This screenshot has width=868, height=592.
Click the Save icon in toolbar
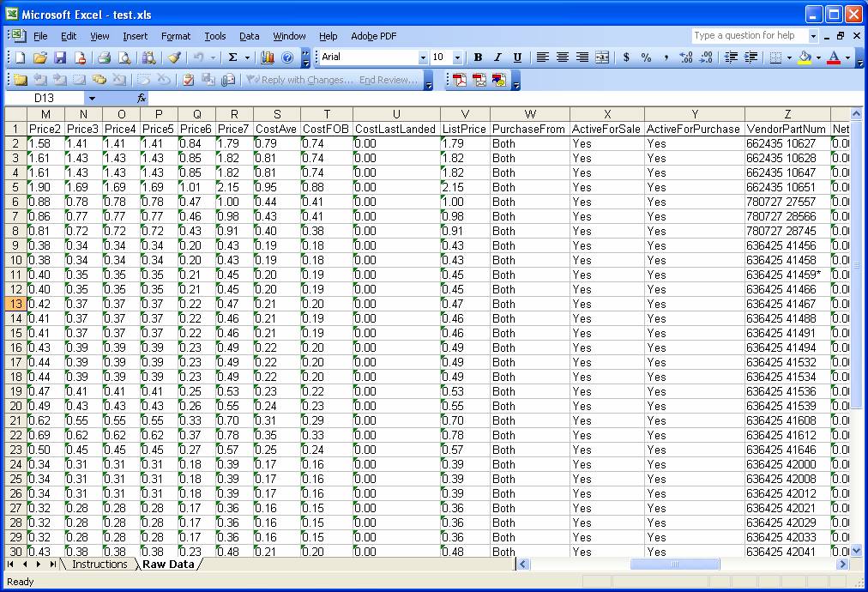point(60,57)
